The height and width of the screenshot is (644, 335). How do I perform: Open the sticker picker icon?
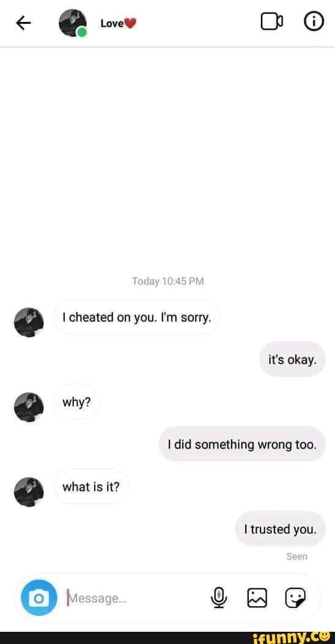coord(295,597)
